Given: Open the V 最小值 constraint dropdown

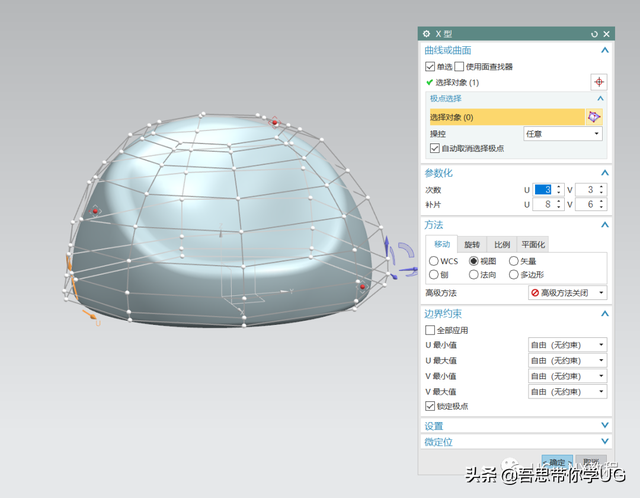Looking at the screenshot, I should (x=567, y=376).
